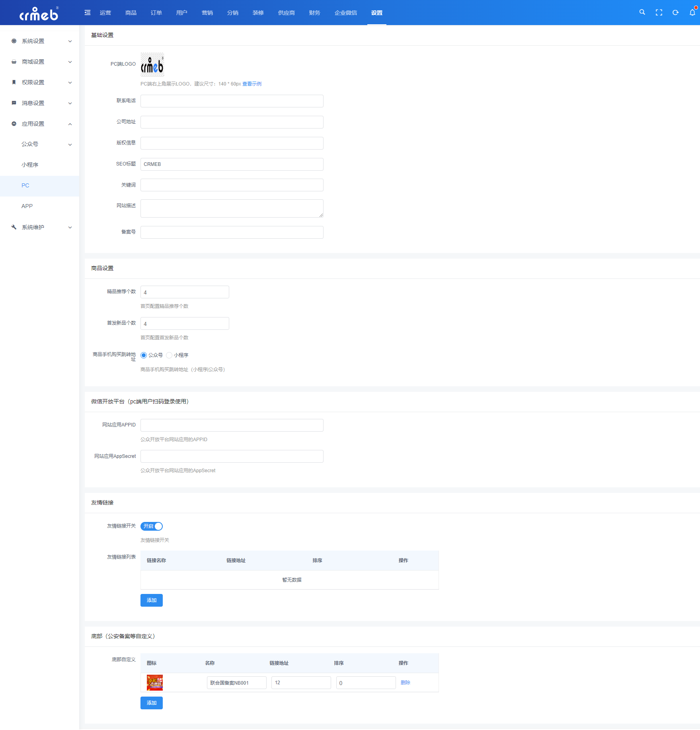
Task: Expand the 系统设置 sidebar menu
Action: coord(40,41)
